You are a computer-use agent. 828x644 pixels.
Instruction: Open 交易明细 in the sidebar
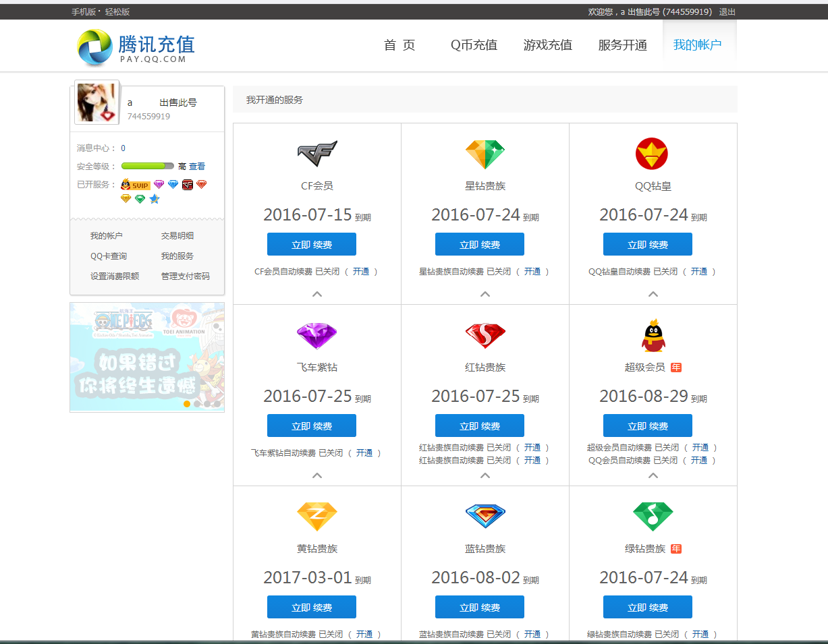pos(177,236)
